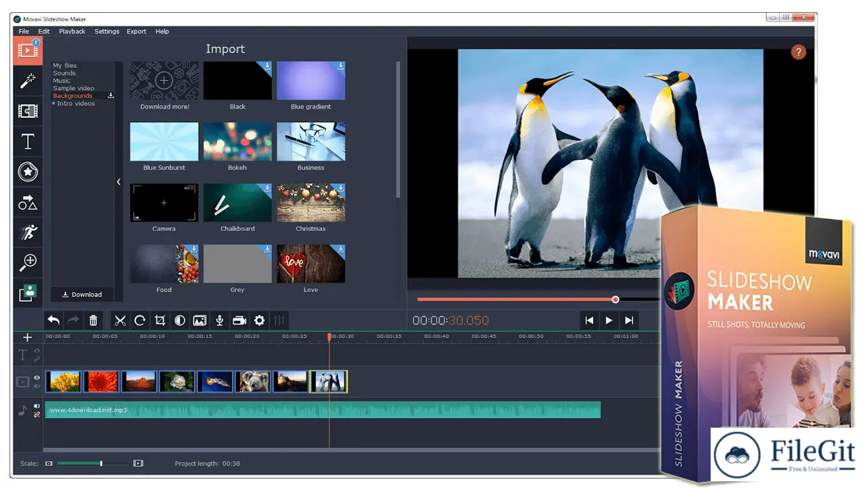Open the Titles text tab
Viewport: 868px width, 488px height.
[x=28, y=142]
